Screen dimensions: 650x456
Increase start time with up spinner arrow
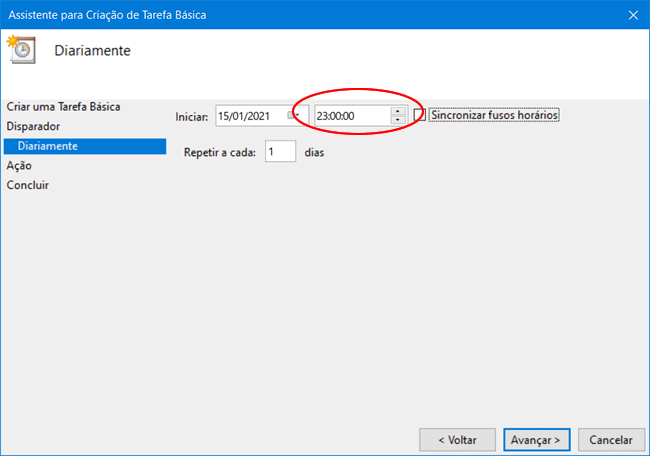coord(398,111)
